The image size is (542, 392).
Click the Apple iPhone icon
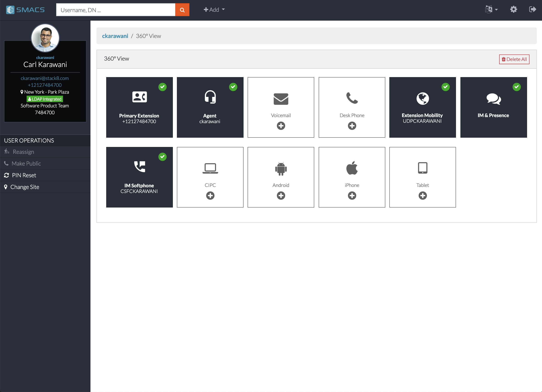pyautogui.click(x=352, y=168)
